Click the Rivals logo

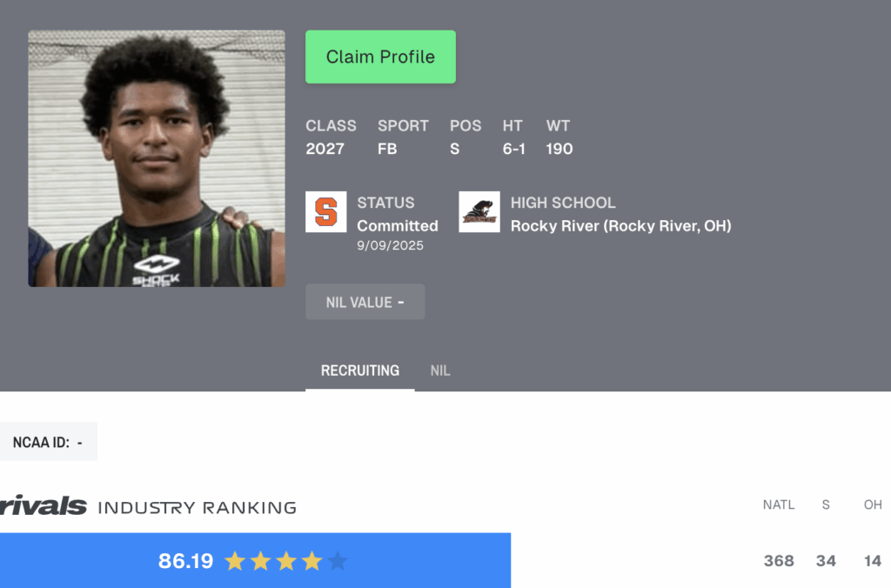pyautogui.click(x=44, y=505)
